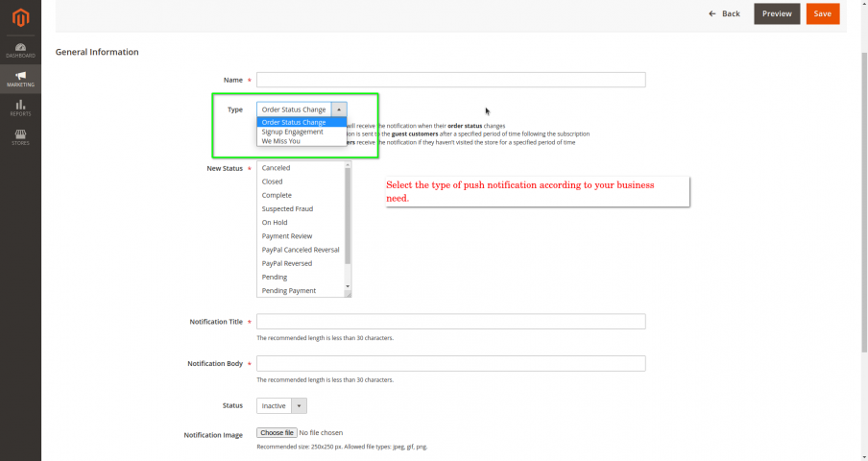Click the Notification Title field
The height and width of the screenshot is (461, 868).
coord(450,322)
